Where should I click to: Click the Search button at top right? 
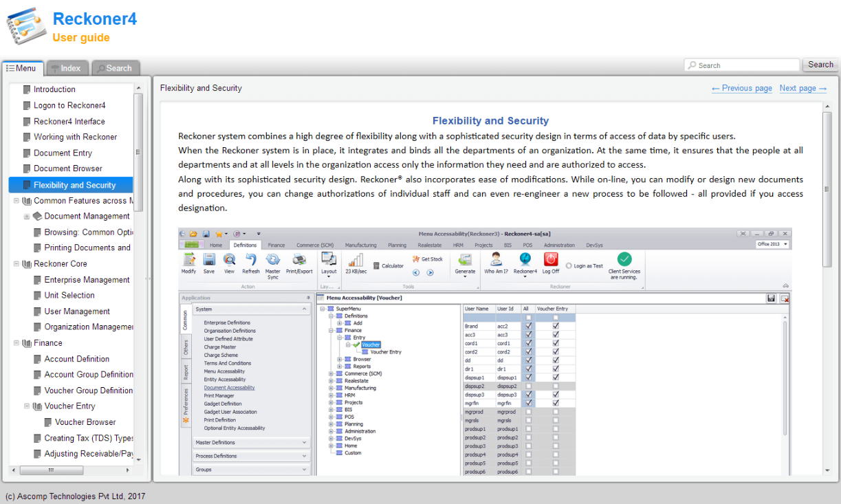820,65
